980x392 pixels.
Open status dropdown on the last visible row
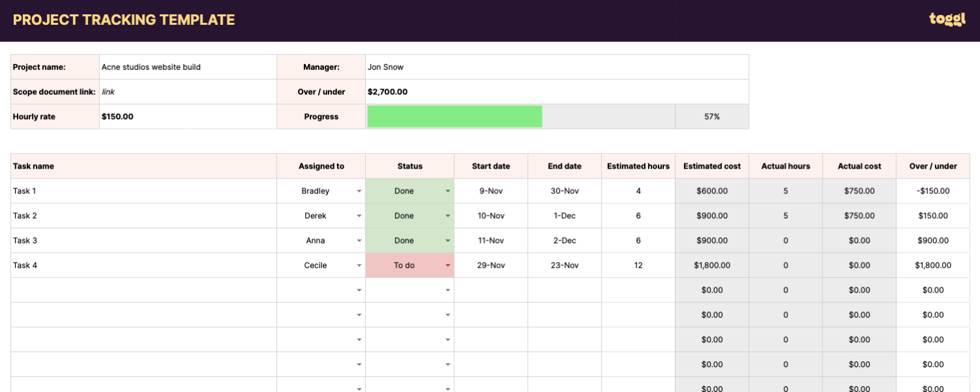(447, 387)
